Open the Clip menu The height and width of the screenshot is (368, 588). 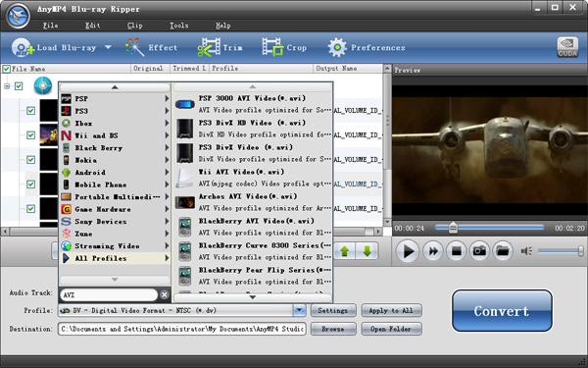(134, 26)
